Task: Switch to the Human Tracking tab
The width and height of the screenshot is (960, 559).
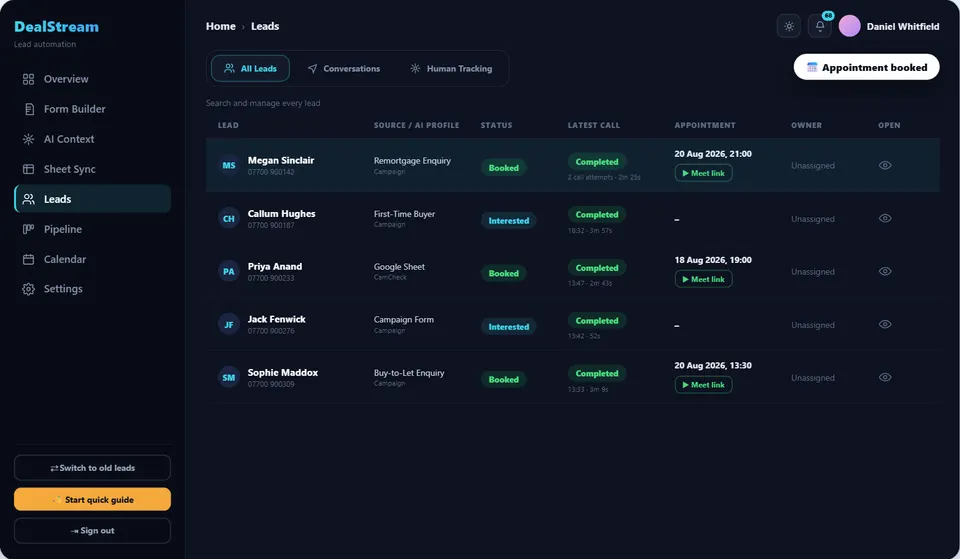Action: click(x=451, y=69)
